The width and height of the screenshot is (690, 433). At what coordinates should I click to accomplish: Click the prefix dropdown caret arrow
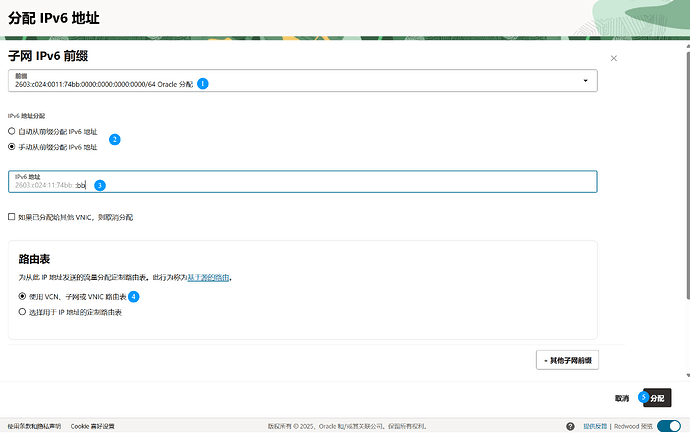(585, 81)
